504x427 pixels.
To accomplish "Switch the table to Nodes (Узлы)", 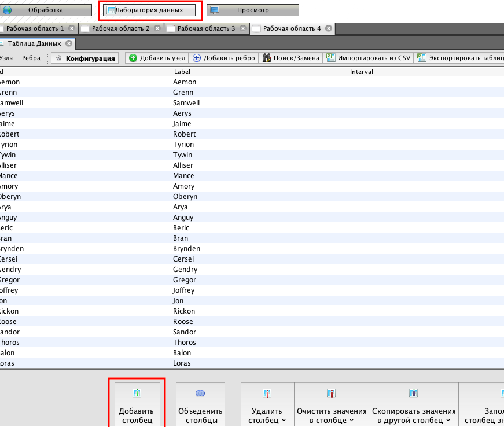I will click(7, 58).
